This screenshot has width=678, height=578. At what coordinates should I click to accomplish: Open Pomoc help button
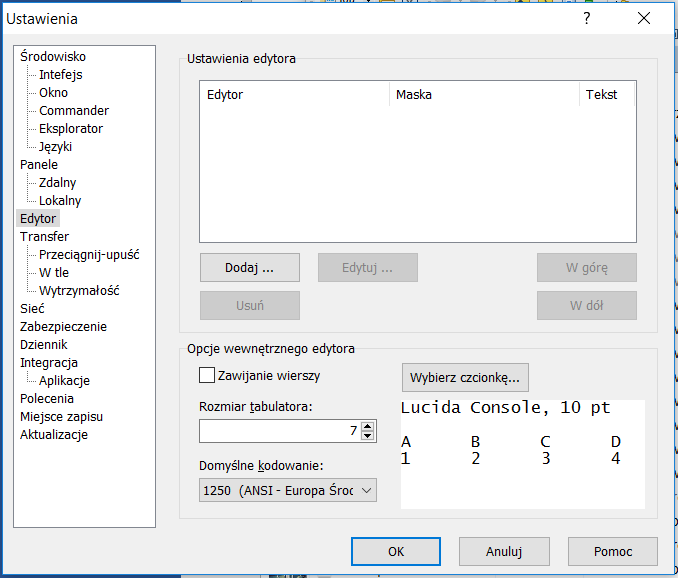click(612, 551)
